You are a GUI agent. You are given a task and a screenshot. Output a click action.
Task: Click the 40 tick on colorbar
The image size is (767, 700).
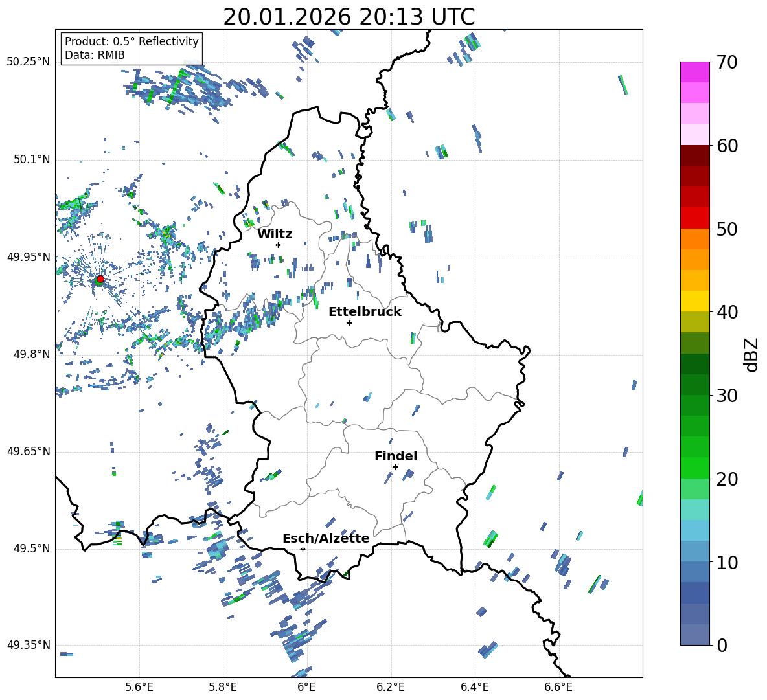(726, 312)
